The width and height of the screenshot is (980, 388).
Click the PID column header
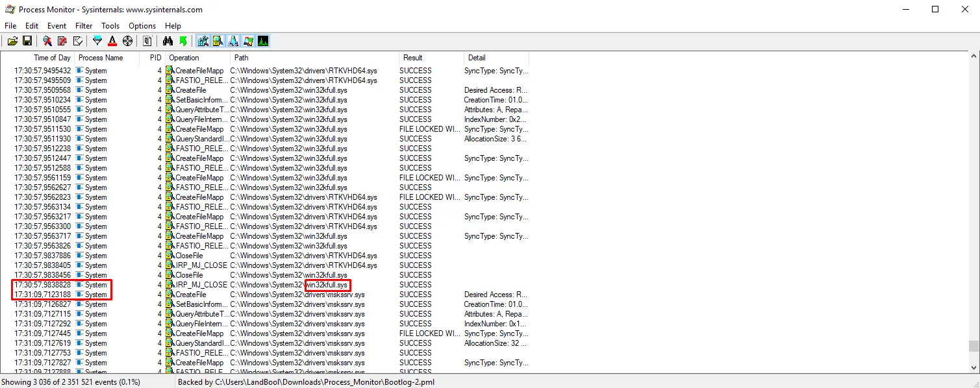pos(153,58)
